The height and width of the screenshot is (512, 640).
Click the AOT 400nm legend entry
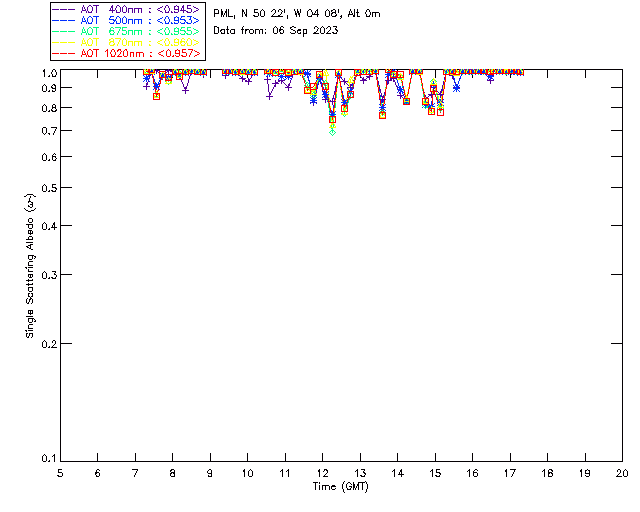click(x=127, y=9)
